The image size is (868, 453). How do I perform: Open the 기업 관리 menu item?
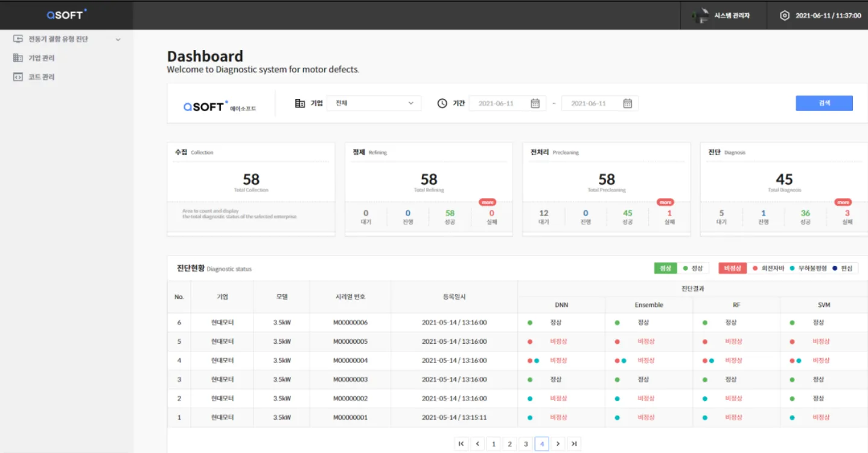point(42,58)
